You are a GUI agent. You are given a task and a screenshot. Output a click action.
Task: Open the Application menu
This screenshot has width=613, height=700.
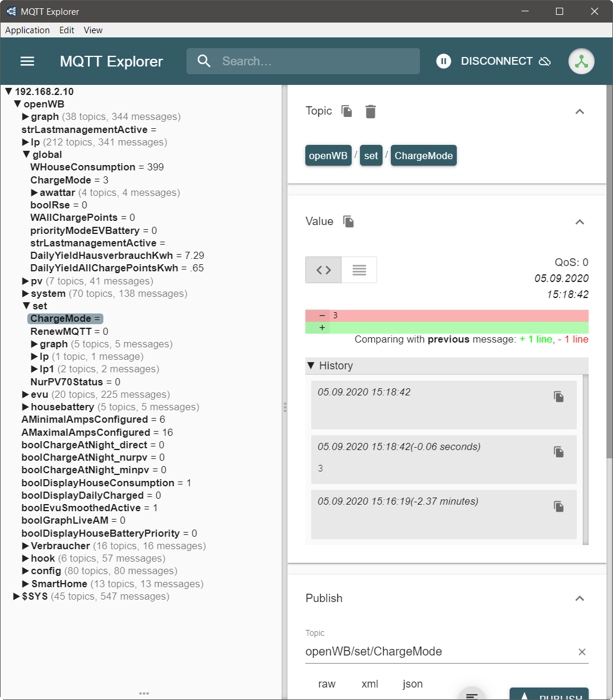(x=27, y=30)
